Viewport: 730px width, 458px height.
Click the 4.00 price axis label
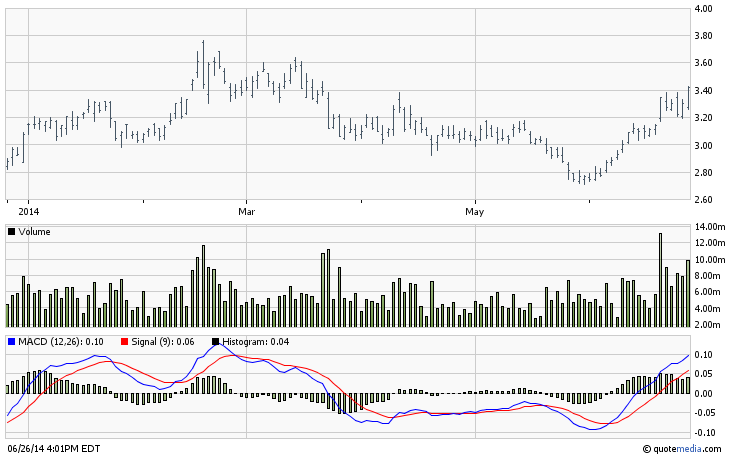pyautogui.click(x=703, y=8)
